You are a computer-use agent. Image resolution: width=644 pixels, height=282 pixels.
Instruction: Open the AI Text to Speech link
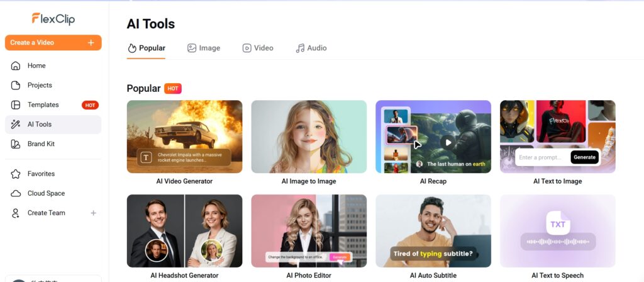[x=557, y=275]
